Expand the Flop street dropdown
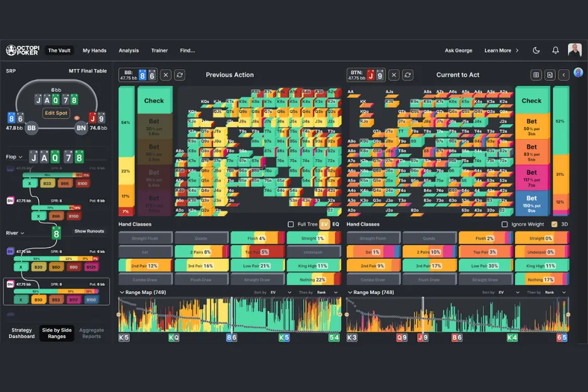The height and width of the screenshot is (392, 588). pyautogui.click(x=14, y=157)
